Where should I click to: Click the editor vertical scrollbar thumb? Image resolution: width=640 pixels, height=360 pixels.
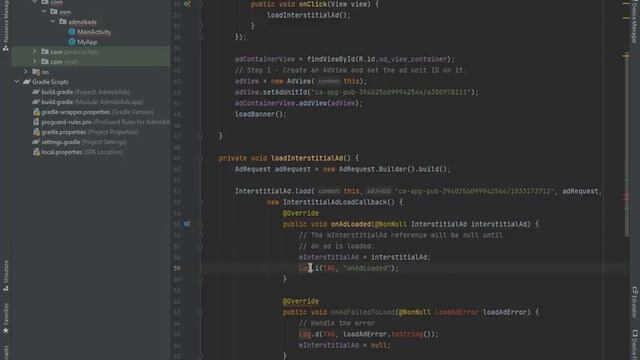(x=627, y=147)
